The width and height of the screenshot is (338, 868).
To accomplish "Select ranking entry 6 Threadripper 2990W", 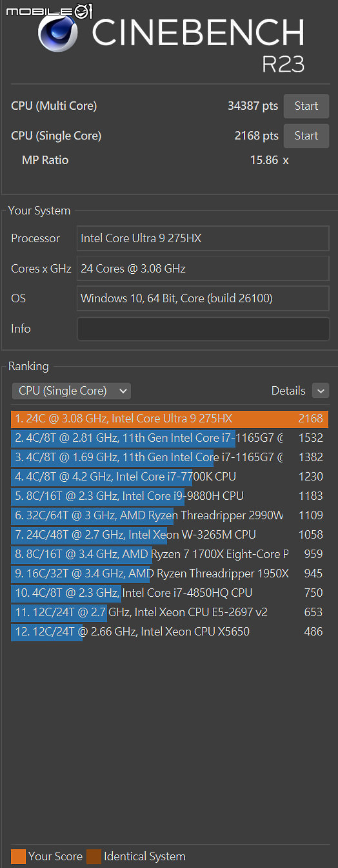I will click(x=170, y=515).
